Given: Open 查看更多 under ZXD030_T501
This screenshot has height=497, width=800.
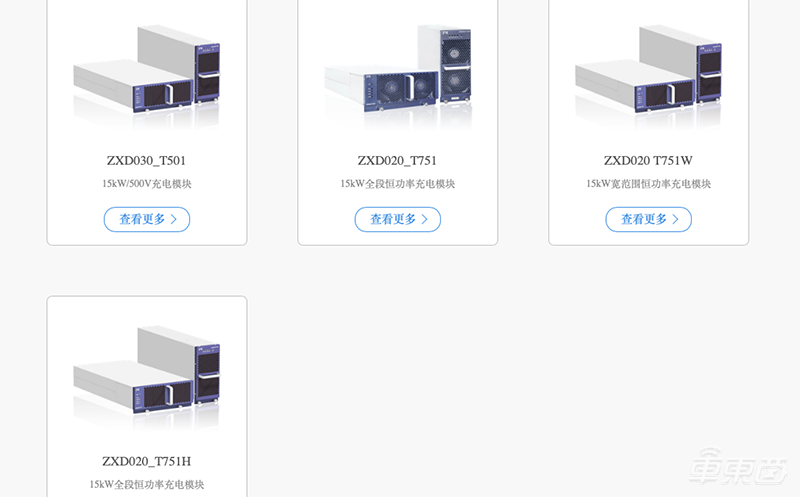Looking at the screenshot, I should 147,219.
